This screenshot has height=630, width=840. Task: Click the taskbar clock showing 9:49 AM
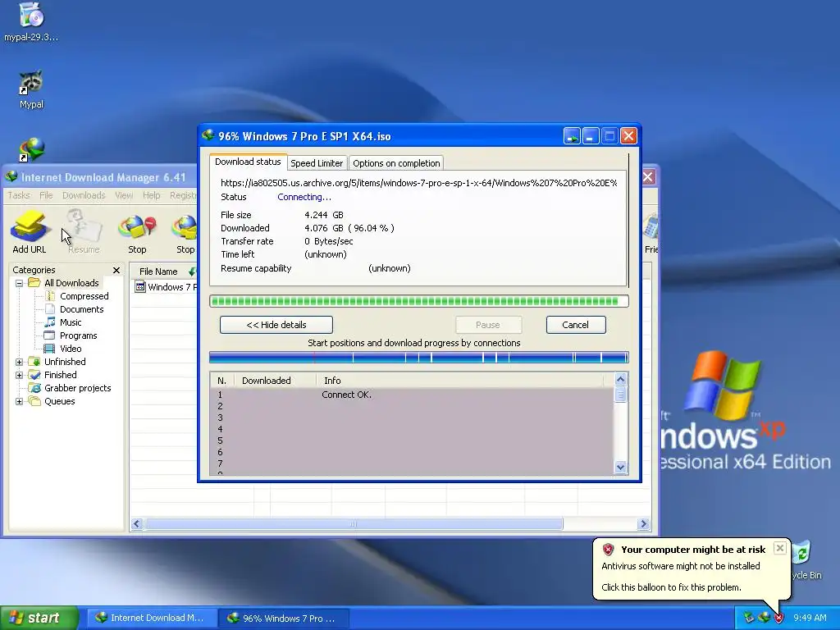tap(810, 618)
